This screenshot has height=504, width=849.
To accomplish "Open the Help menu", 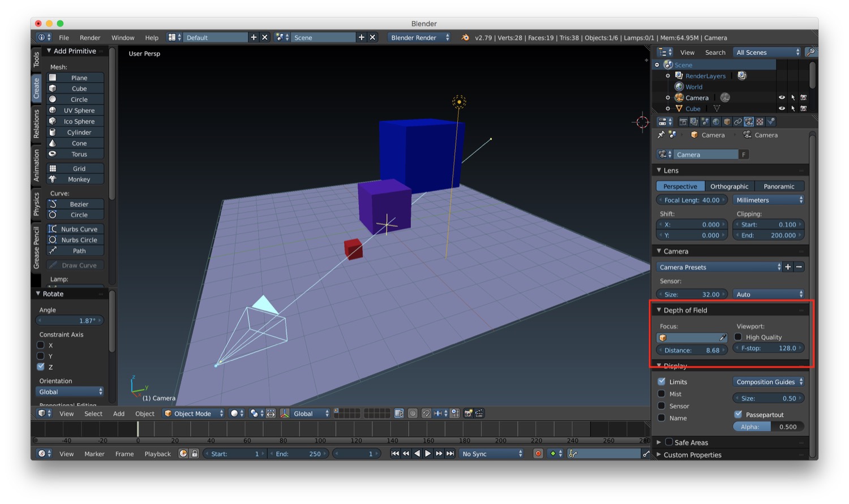I will pos(152,37).
